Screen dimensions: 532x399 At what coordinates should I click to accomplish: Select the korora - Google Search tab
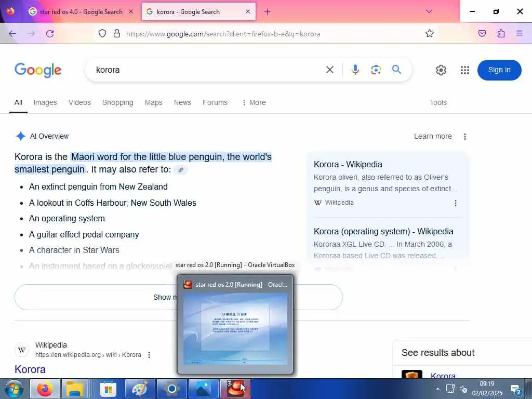(x=199, y=12)
